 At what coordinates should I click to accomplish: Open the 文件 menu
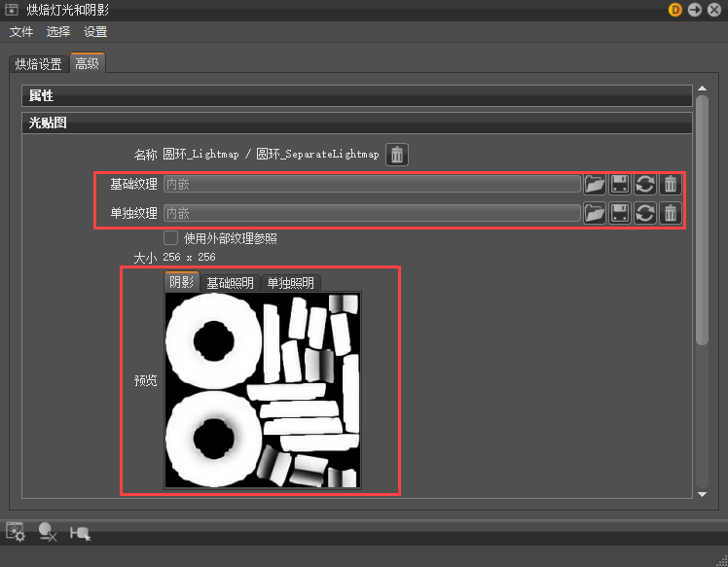pos(21,32)
